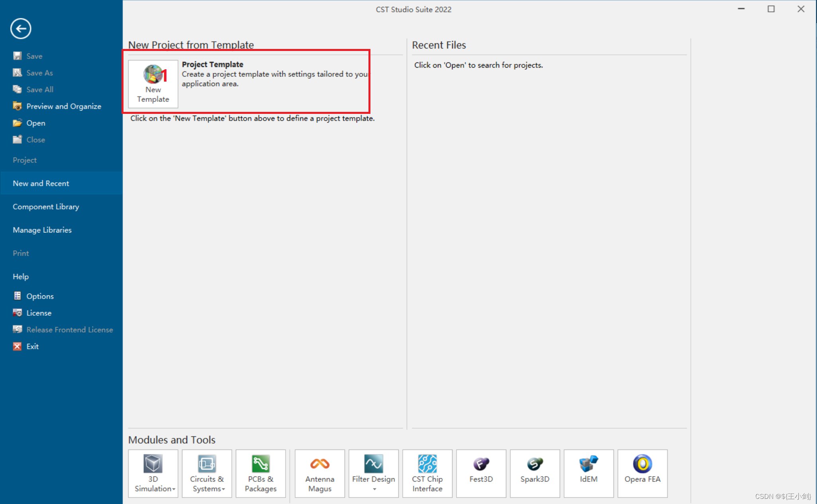This screenshot has width=817, height=504.
Task: Expand Circuits & Systems dropdown
Action: pos(223,489)
